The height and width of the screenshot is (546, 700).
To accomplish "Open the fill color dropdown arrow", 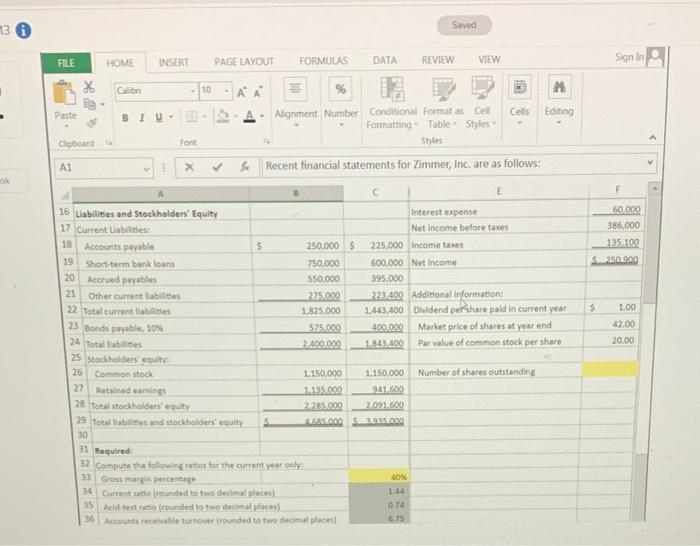I will (x=234, y=117).
